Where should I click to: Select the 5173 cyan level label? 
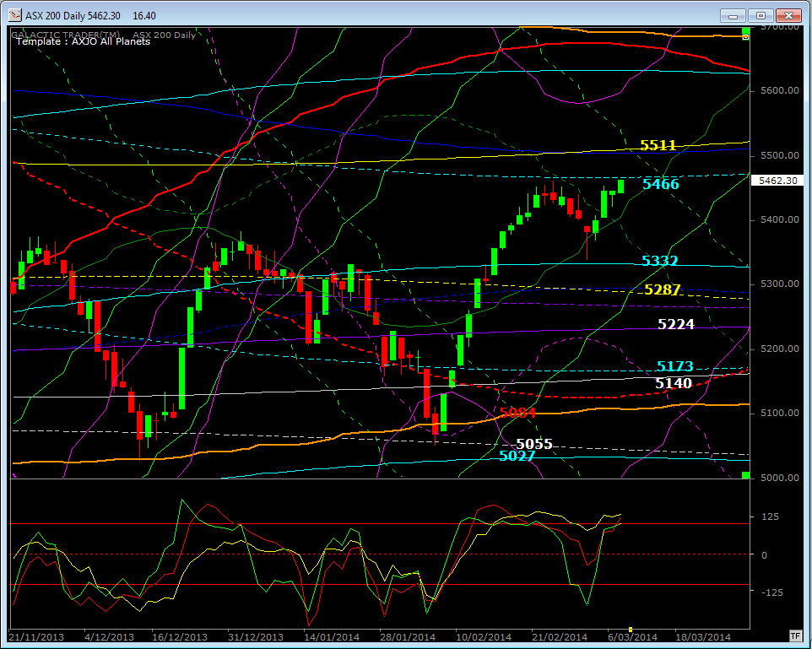coord(674,366)
